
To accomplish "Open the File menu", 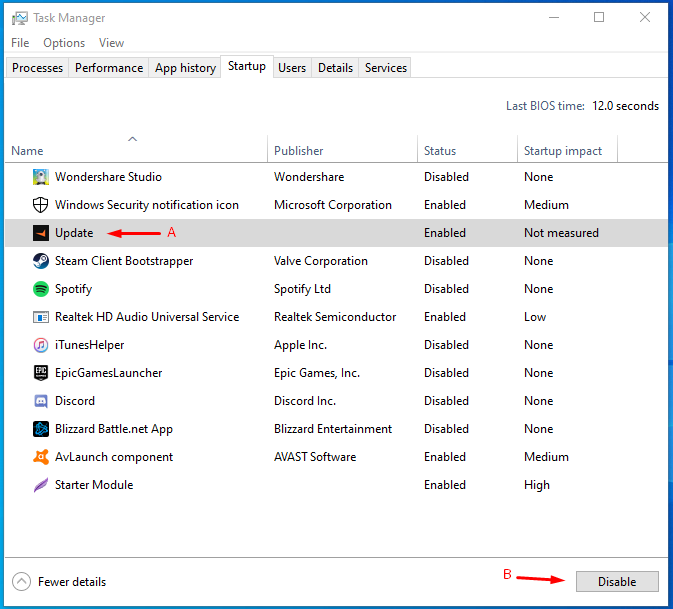I will pos(20,43).
